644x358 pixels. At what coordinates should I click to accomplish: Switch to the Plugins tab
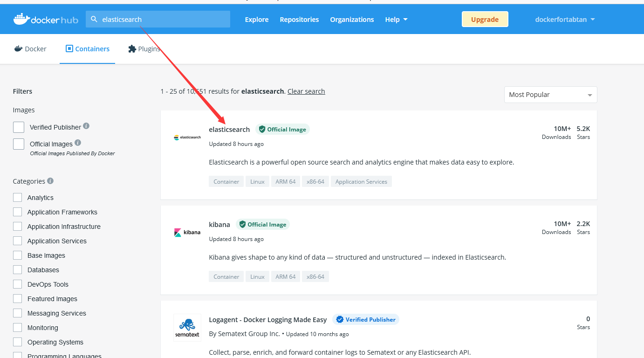pyautogui.click(x=144, y=48)
